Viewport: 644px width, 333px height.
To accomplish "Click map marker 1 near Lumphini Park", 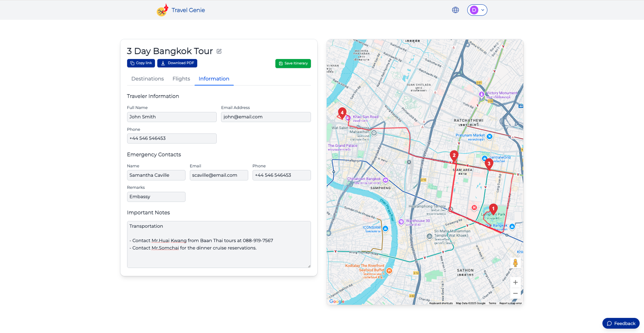I will (x=493, y=209).
